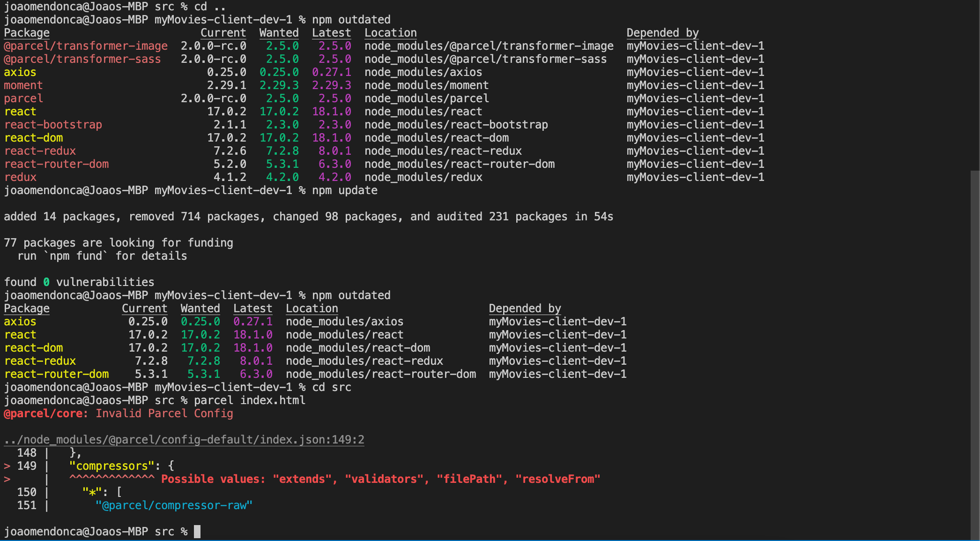Click the 'audited 231 packages in 54s' text
This screenshot has height=541, width=980.
point(525,217)
